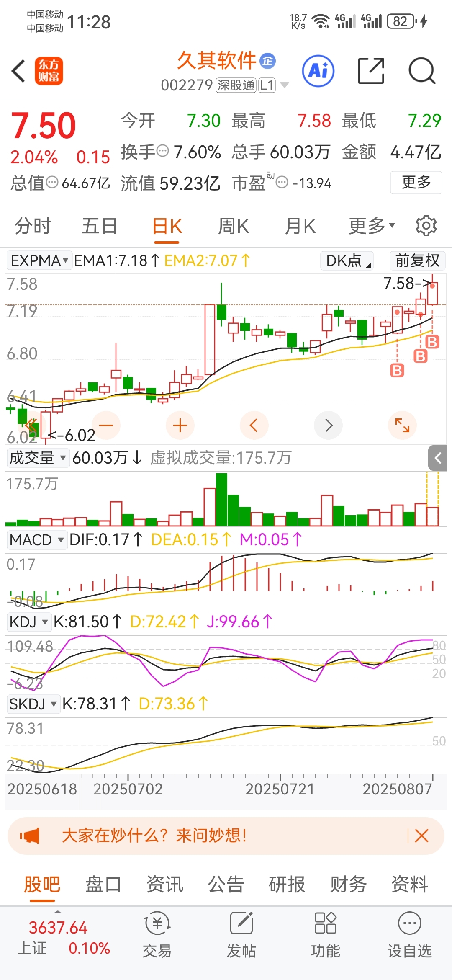The height and width of the screenshot is (980, 452).
Task: Tap the enterprise badge beside 久其软件
Action: tap(268, 61)
